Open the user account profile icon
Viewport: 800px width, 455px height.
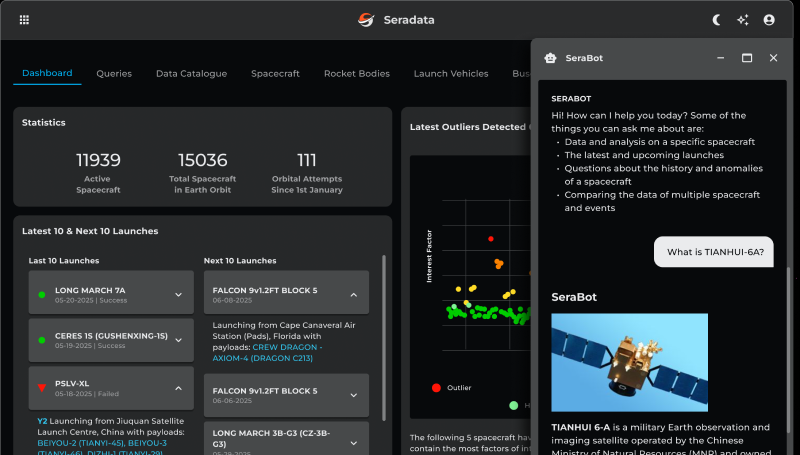click(x=769, y=20)
